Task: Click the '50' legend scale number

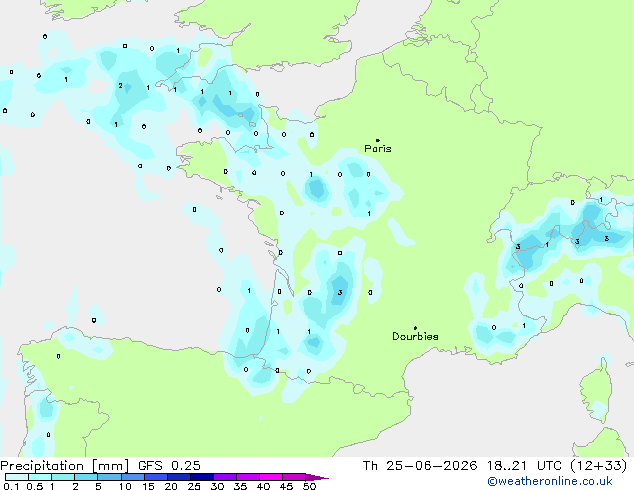Action: pos(309,486)
